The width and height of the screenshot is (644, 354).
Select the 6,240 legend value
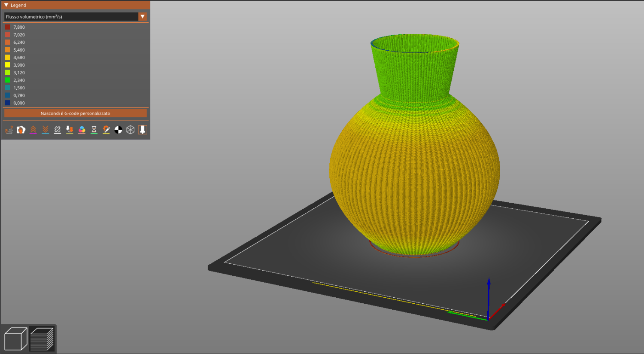tap(19, 42)
